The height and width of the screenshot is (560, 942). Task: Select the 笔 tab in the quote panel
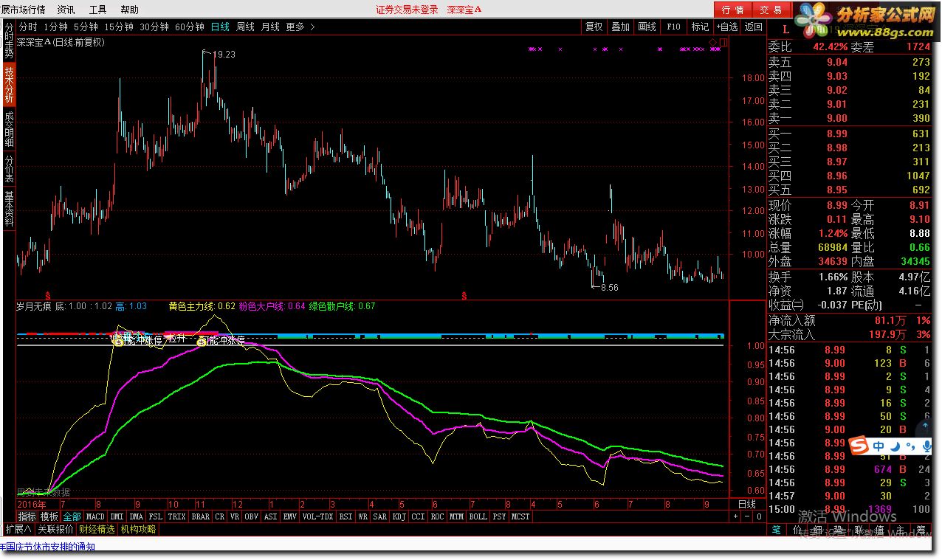(x=777, y=530)
